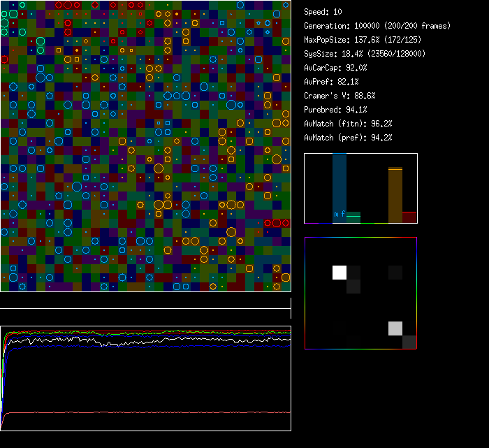Click the Cramer's V: 88.6% statistic
The width and height of the screenshot is (489, 448).
point(340,96)
